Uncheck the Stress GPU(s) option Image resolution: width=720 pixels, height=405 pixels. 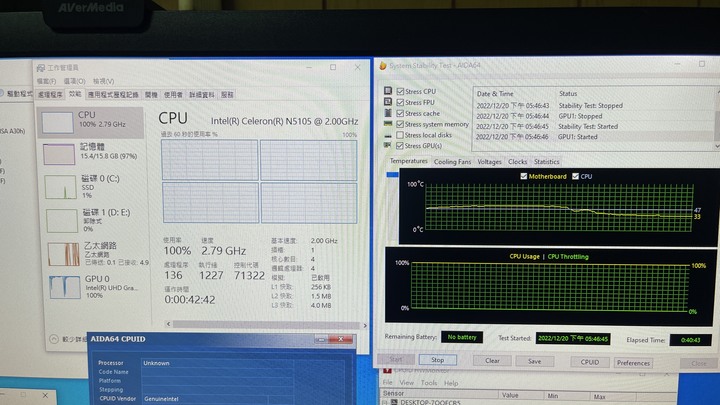pyautogui.click(x=400, y=146)
